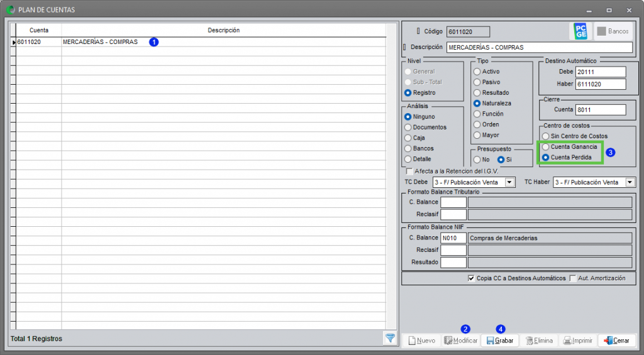The image size is (644, 355).
Task: Click the PLAN DE CUENTAS window icon
Action: tap(11, 9)
